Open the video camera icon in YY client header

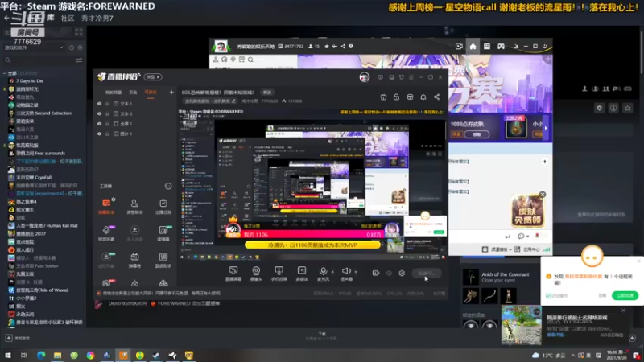459,47
